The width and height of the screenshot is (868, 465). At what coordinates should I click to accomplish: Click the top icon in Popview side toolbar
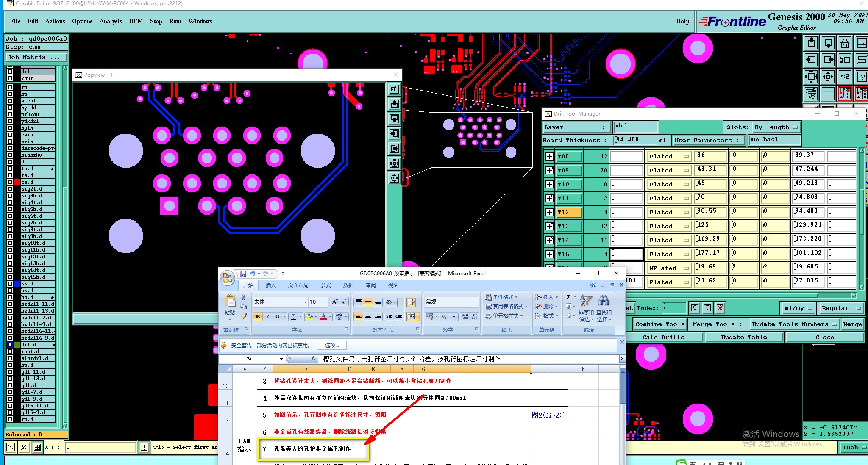pos(395,89)
